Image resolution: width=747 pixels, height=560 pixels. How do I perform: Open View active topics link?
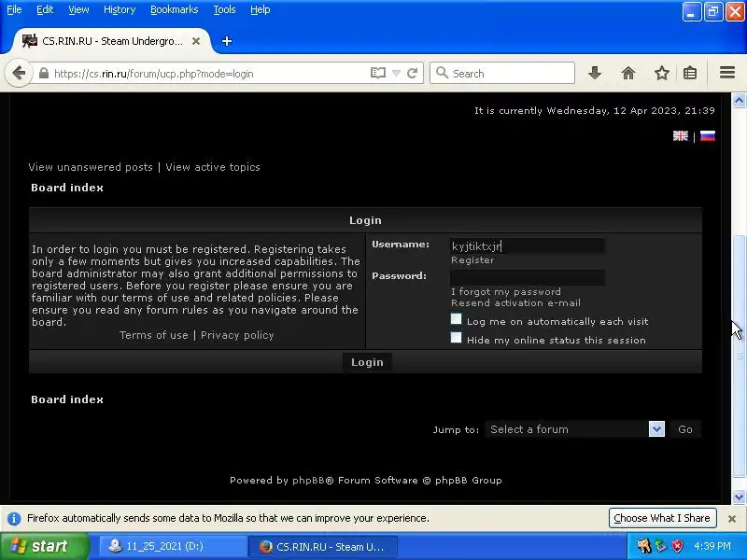213,167
